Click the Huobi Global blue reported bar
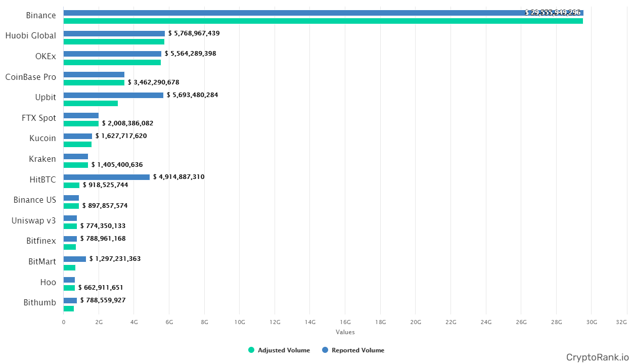This screenshot has height=364, width=632. [114, 33]
